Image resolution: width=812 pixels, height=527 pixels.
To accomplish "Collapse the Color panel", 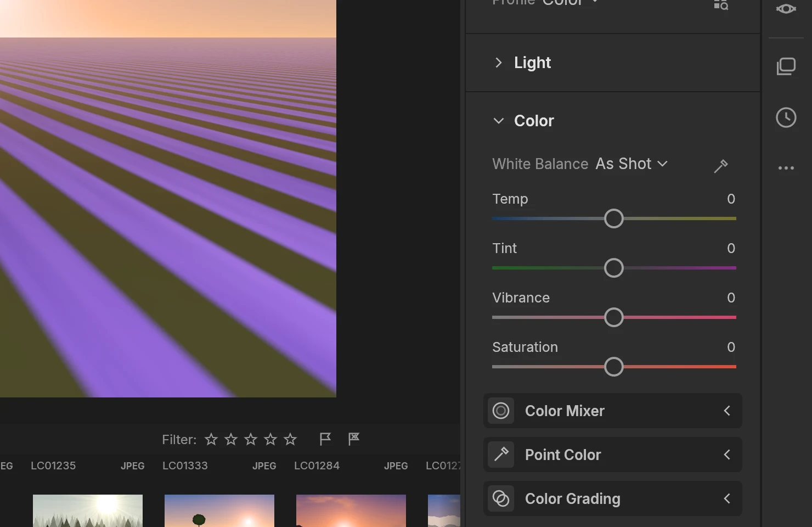I will tap(498, 121).
